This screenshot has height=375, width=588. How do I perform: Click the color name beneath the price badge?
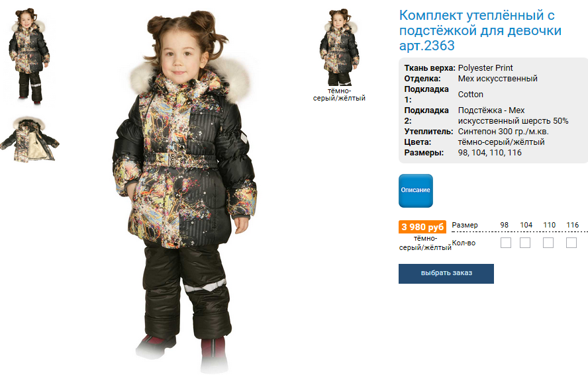click(x=425, y=243)
